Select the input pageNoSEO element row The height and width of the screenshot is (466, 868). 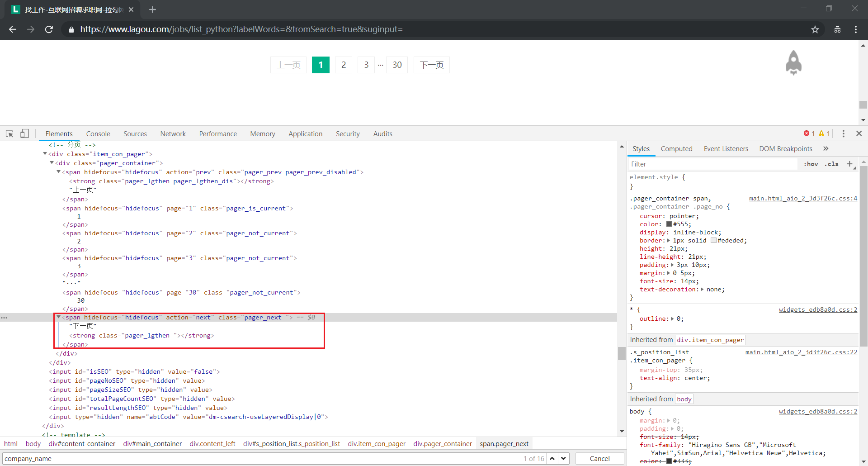click(127, 380)
